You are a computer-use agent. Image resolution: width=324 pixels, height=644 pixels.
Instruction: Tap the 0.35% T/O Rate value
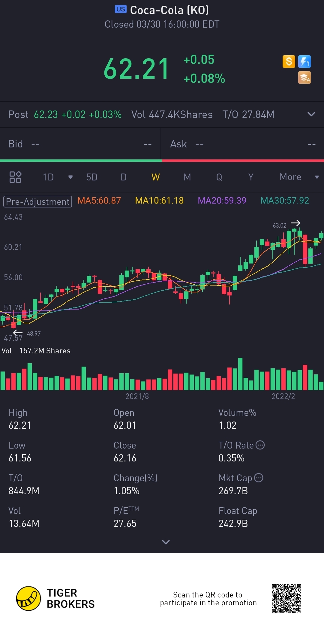pyautogui.click(x=232, y=458)
